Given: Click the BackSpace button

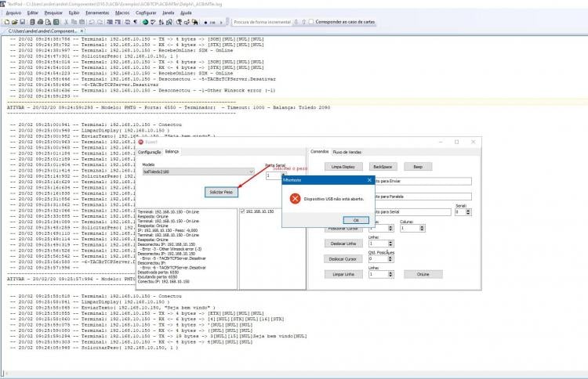Looking at the screenshot, I should [383, 167].
